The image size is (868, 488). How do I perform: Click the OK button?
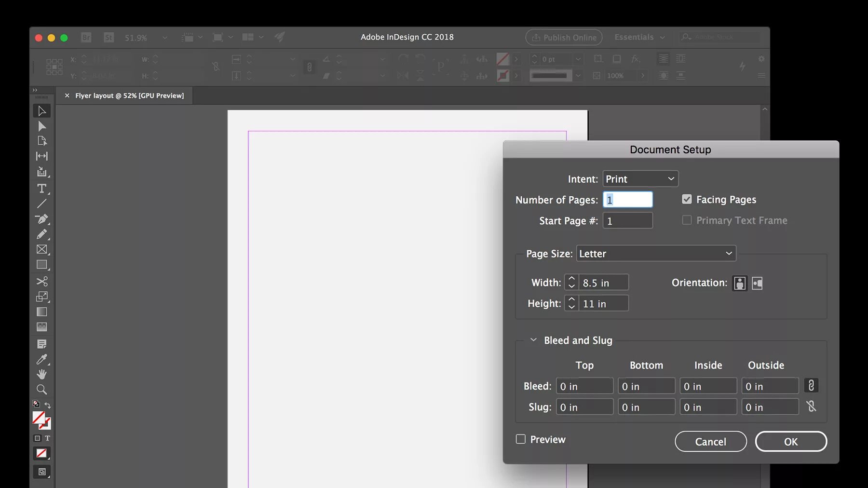point(791,441)
